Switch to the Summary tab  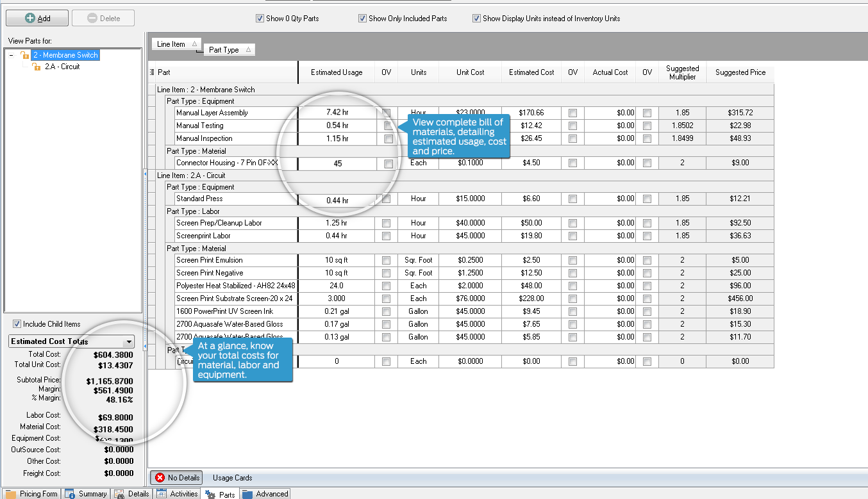[x=87, y=494]
